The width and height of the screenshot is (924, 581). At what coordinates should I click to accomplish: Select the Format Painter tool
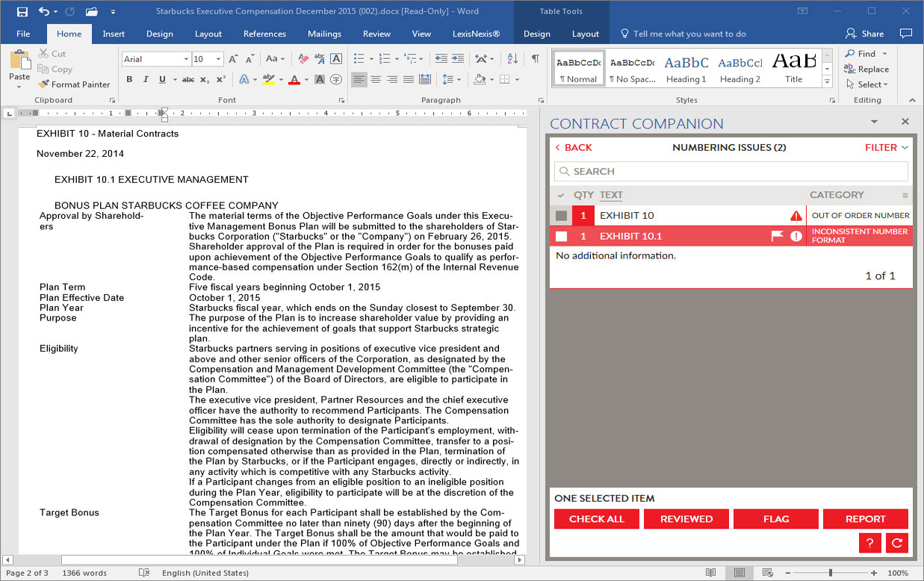click(74, 84)
